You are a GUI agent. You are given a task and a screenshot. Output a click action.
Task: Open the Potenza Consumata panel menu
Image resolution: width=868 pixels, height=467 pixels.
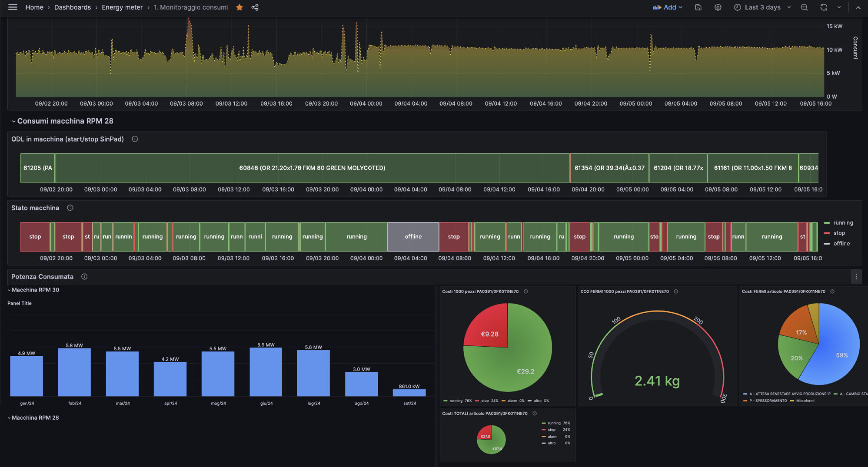click(856, 277)
